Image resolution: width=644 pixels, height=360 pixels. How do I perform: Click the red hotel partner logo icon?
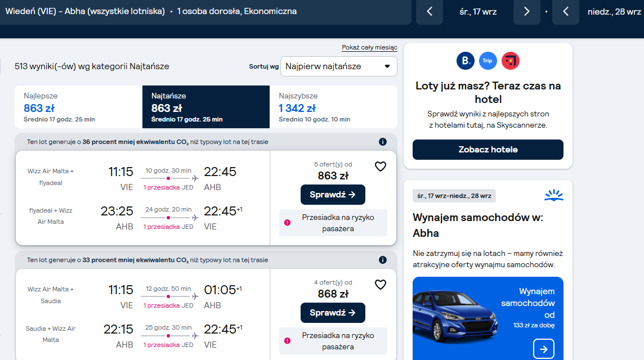coord(511,61)
